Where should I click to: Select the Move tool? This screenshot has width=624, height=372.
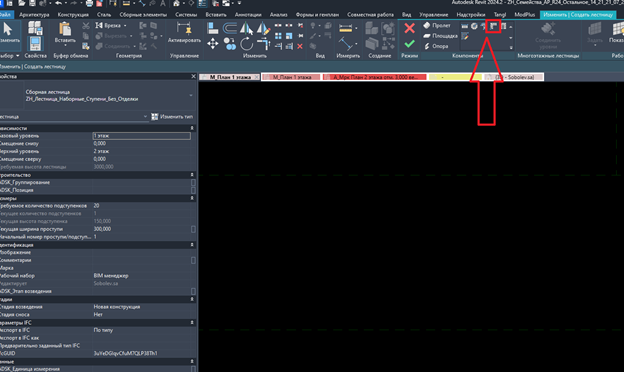click(213, 43)
